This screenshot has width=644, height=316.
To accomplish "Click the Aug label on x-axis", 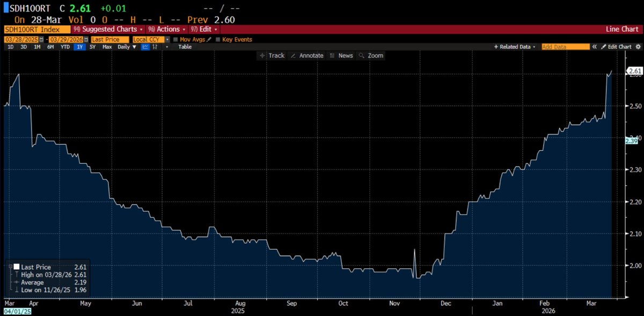I will click(x=240, y=303).
